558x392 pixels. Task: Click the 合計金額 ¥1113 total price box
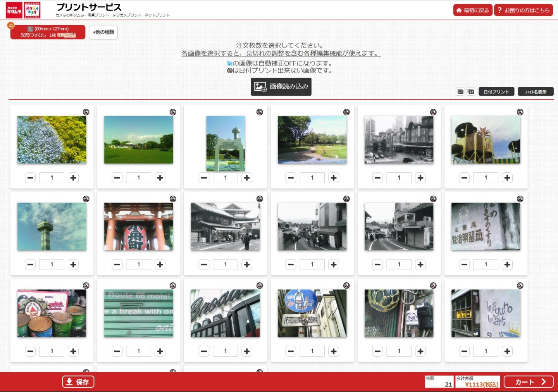coord(477,382)
